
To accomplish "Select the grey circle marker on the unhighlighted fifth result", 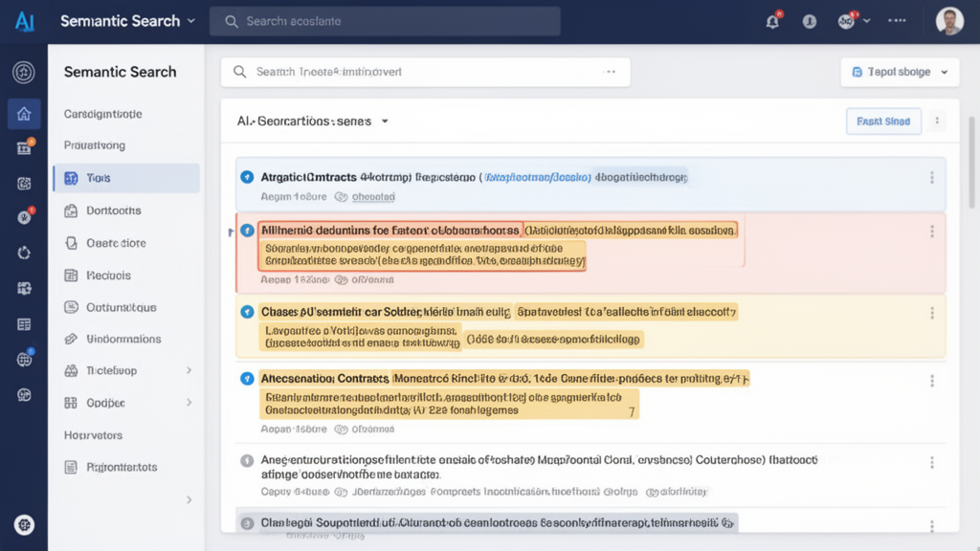I will 247,460.
